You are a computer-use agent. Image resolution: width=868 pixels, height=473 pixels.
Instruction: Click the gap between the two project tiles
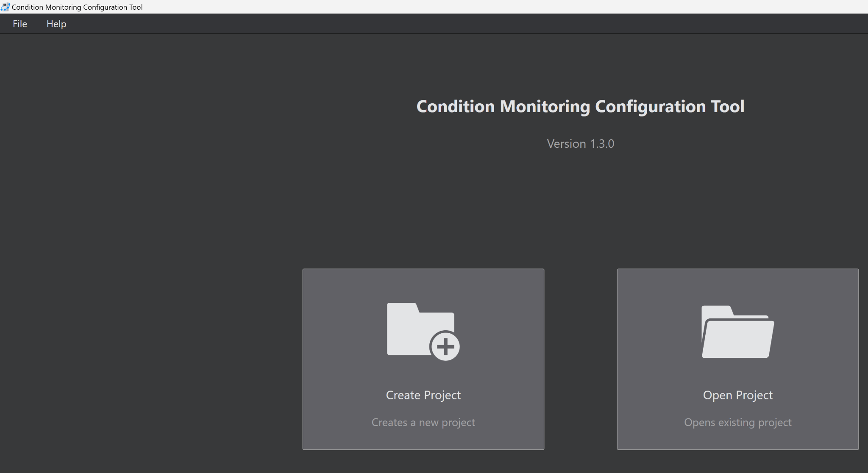click(x=580, y=359)
